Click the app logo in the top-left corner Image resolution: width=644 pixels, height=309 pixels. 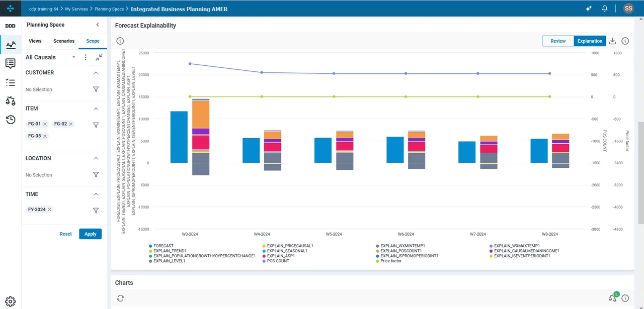pyautogui.click(x=10, y=9)
